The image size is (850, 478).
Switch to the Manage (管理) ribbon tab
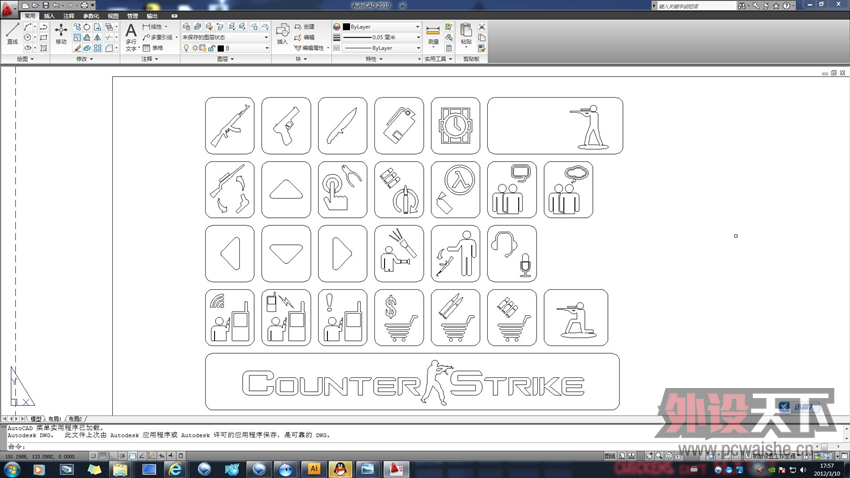pos(132,16)
